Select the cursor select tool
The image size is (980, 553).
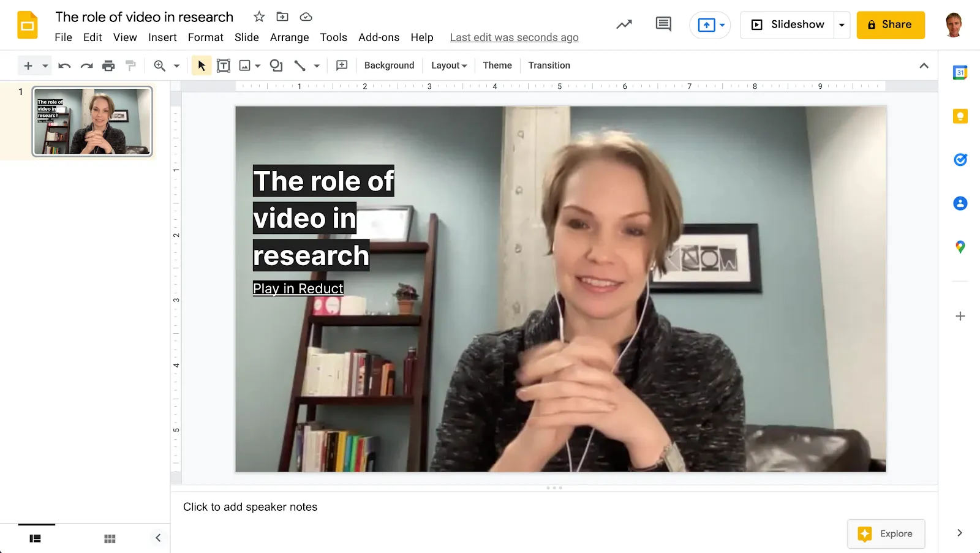click(202, 66)
